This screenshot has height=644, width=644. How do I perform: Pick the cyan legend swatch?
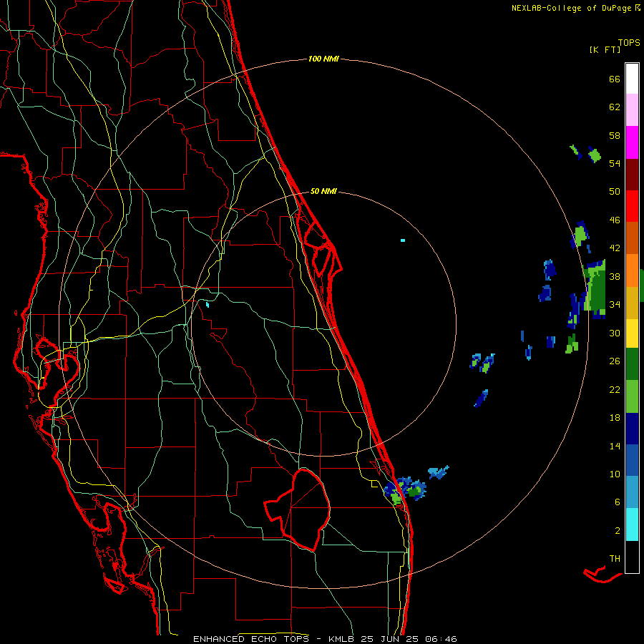[632, 525]
